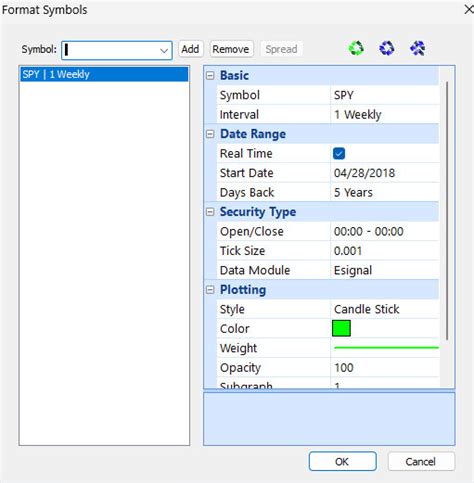
Task: Click the Start Date property label
Action: (246, 173)
